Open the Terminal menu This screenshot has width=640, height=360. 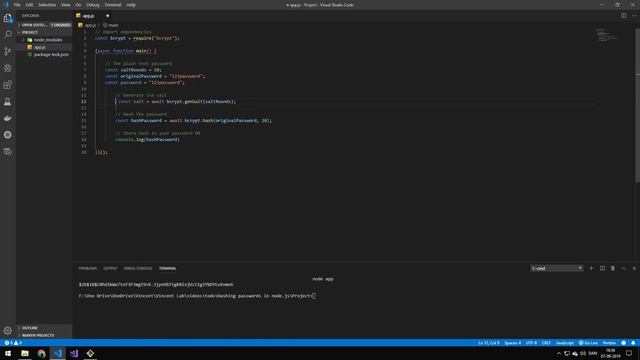point(113,5)
